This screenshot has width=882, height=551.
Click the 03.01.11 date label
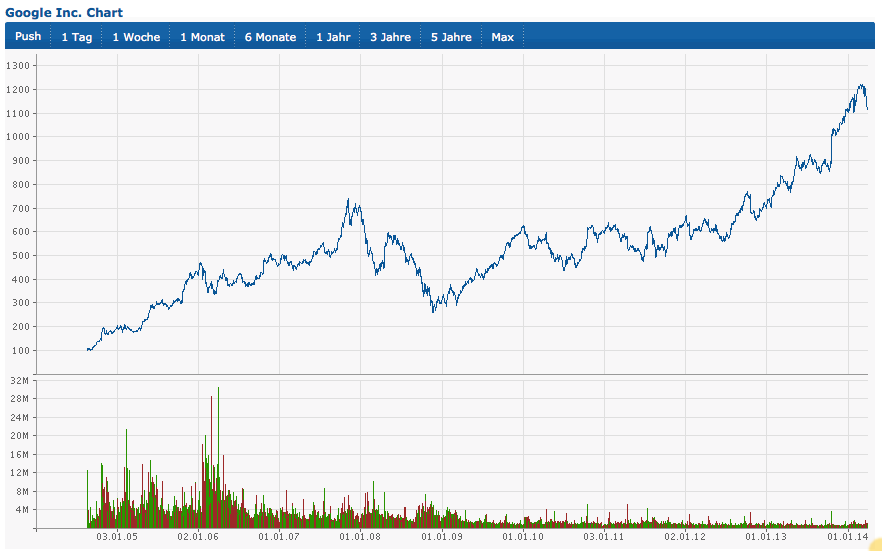604,536
